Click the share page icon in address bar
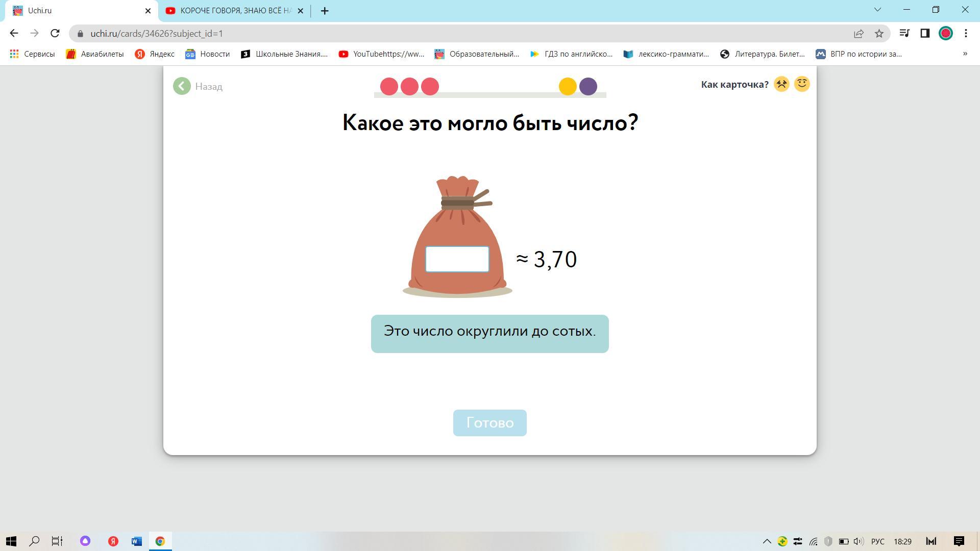The height and width of the screenshot is (551, 980). point(859,34)
